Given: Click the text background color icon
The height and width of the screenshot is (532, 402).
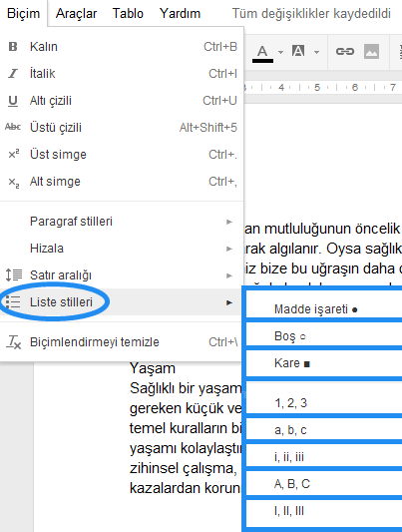Looking at the screenshot, I should 298,51.
